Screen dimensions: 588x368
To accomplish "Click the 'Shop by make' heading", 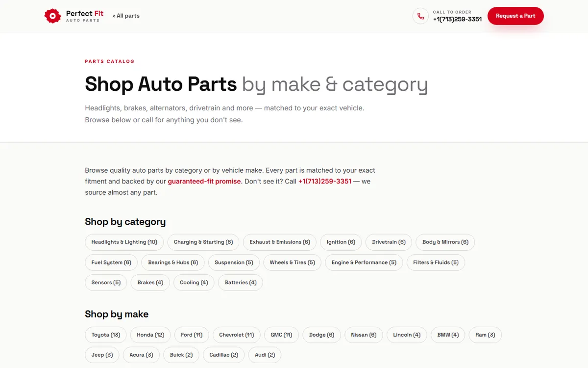I will (x=117, y=314).
